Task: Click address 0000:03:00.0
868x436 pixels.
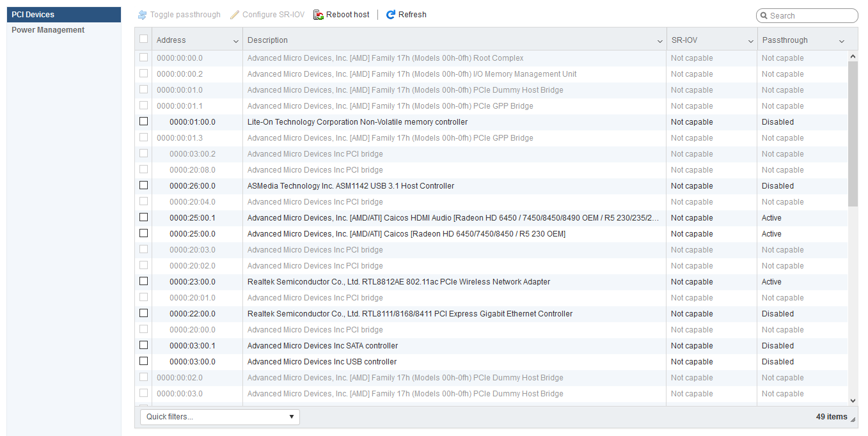Action: pos(193,362)
